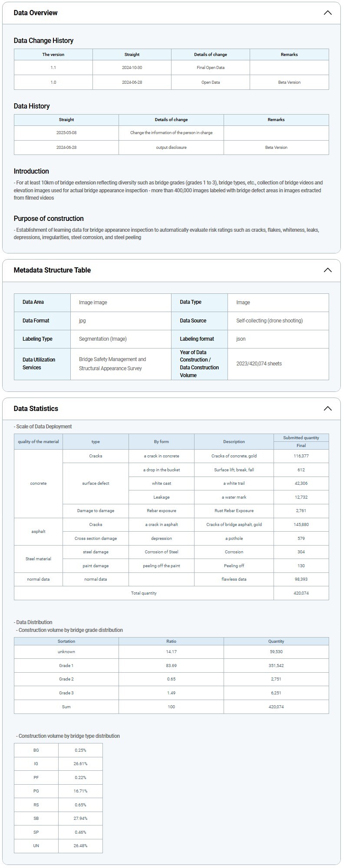The image size is (343, 868).
Task: Click the version 1.1 cell
Action: pos(53,68)
